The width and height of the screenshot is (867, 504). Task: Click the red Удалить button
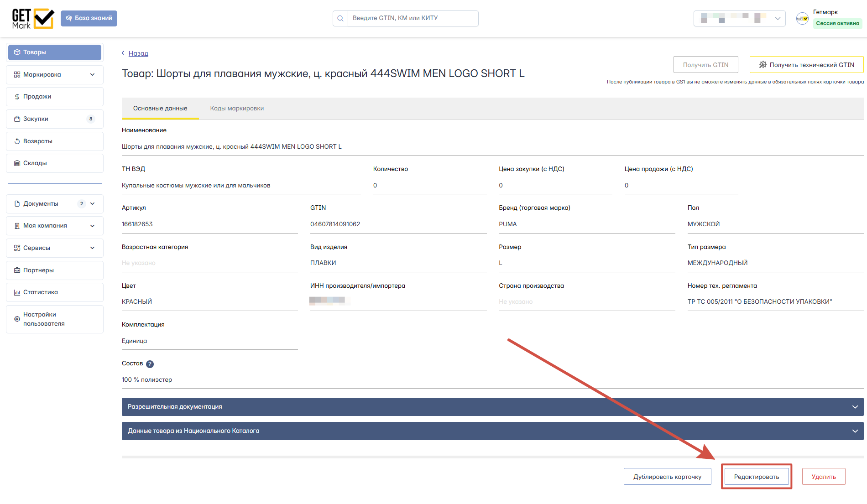point(824,477)
